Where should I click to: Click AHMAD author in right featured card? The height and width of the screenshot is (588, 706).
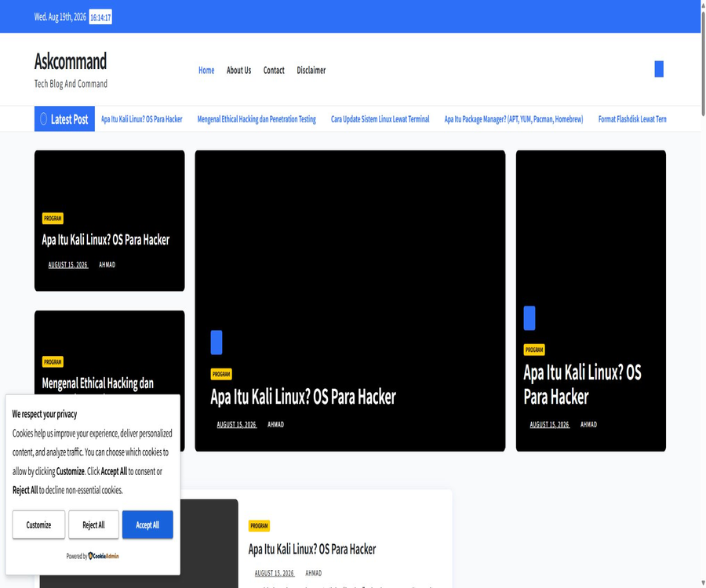point(588,424)
